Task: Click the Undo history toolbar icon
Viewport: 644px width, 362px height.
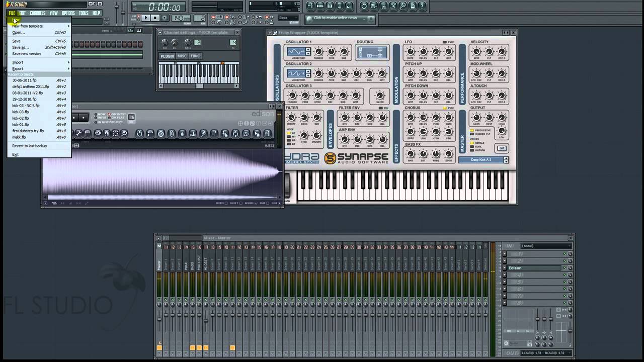Action: pos(364,6)
